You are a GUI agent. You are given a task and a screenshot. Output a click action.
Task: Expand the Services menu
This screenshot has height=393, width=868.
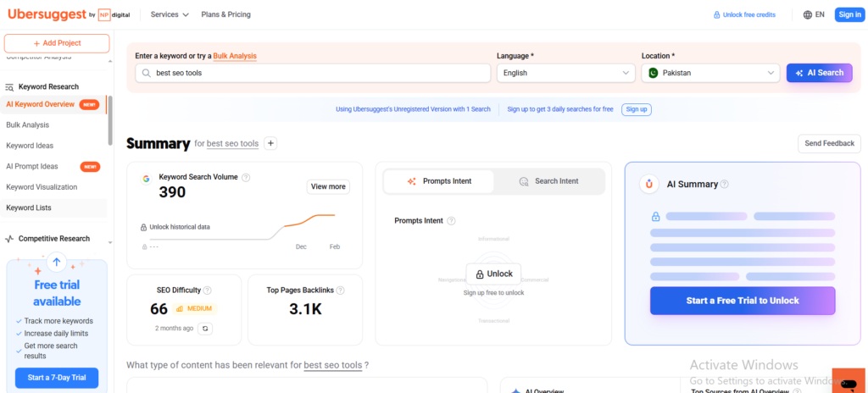click(169, 14)
